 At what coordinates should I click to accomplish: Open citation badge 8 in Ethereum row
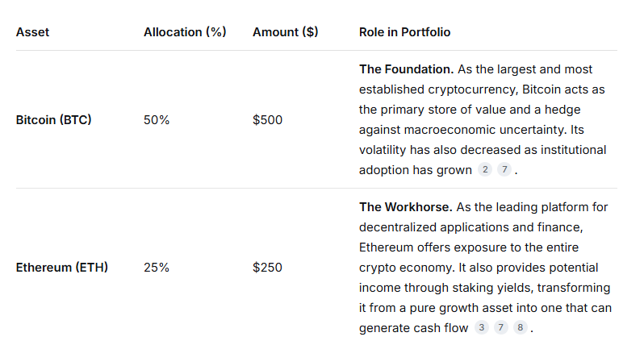[x=521, y=327]
